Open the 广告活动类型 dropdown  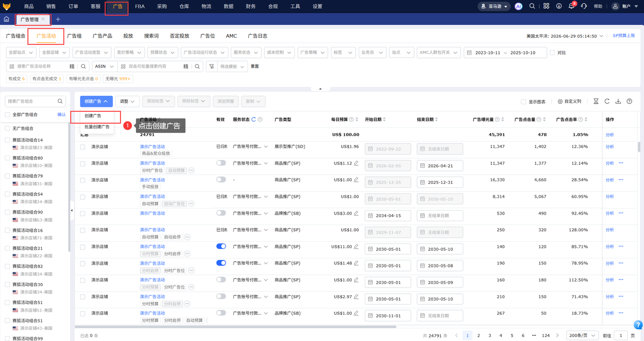pos(92,52)
